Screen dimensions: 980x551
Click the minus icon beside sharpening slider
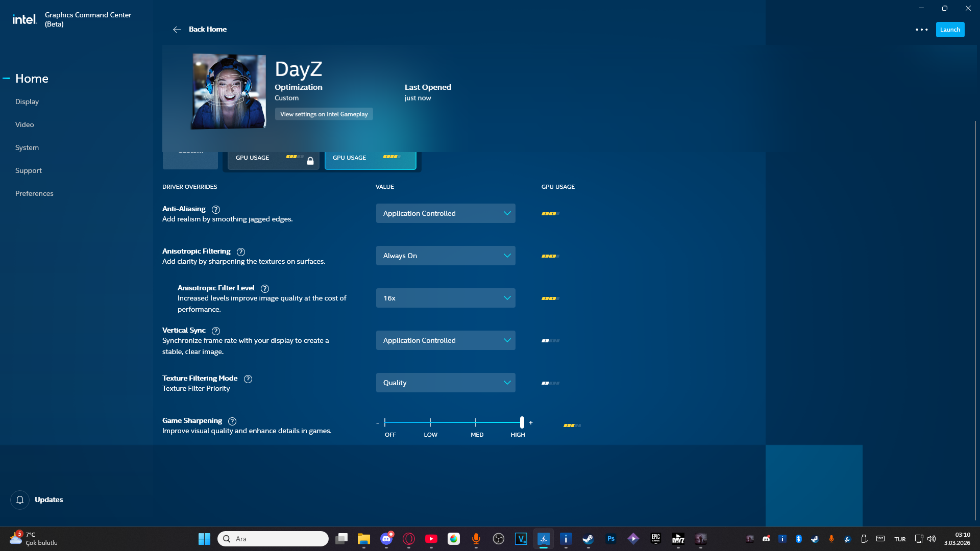378,423
